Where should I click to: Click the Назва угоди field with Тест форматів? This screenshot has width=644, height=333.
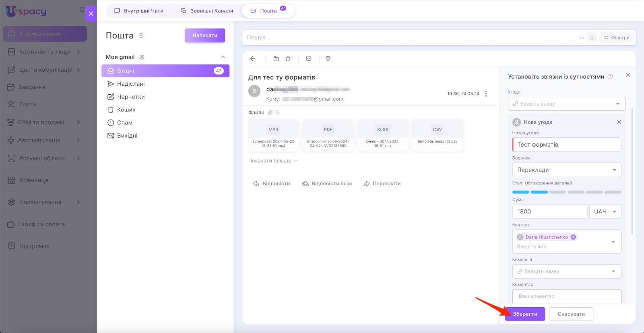click(567, 145)
